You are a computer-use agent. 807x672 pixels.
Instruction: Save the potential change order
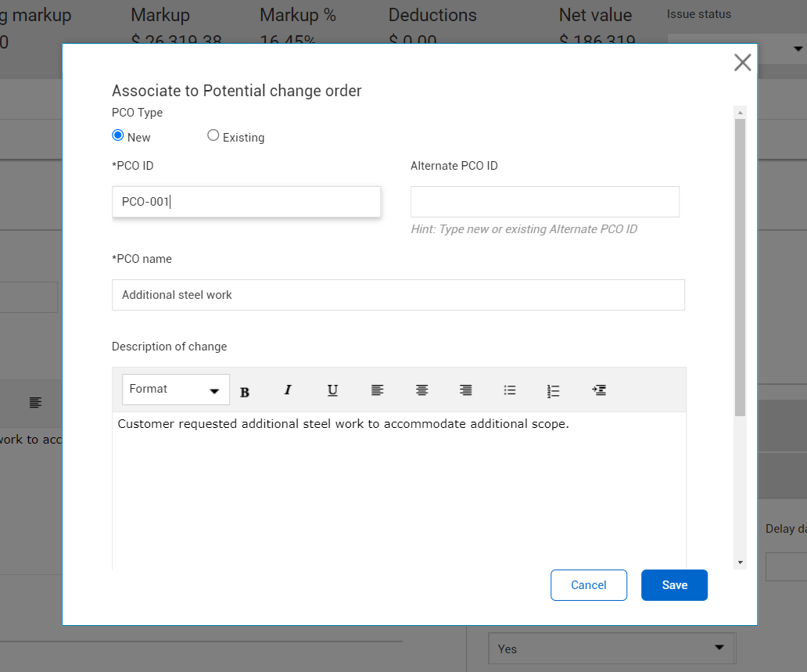point(674,584)
